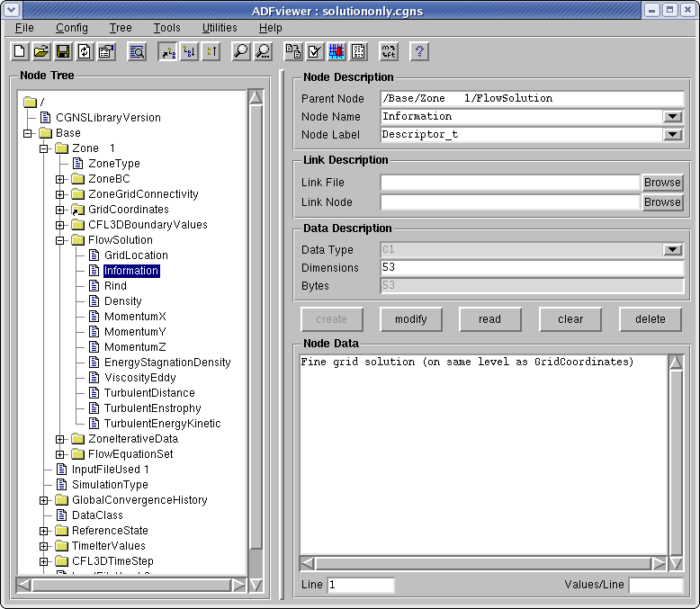700x609 pixels.
Task: Expand the GridCoordinates node
Action: point(59,210)
